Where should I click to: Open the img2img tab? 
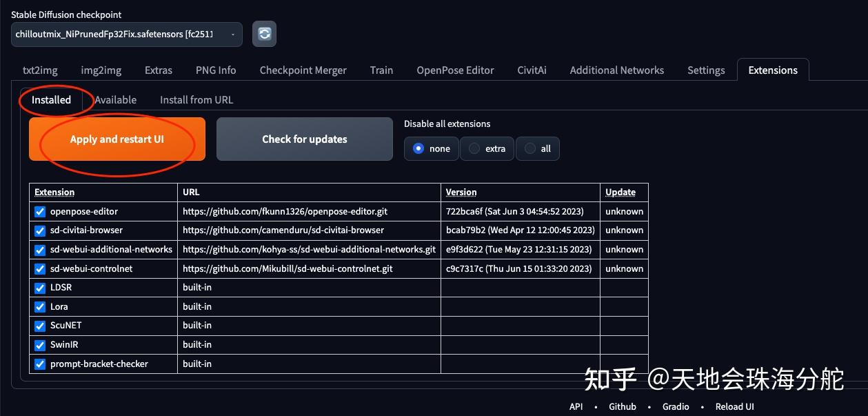pyautogui.click(x=101, y=70)
